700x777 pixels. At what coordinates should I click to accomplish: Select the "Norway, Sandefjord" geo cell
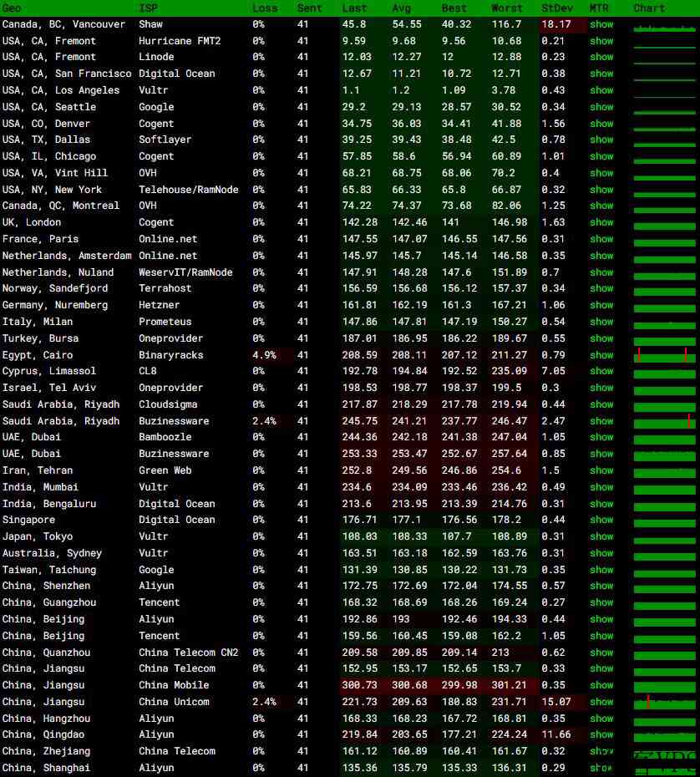(55, 288)
